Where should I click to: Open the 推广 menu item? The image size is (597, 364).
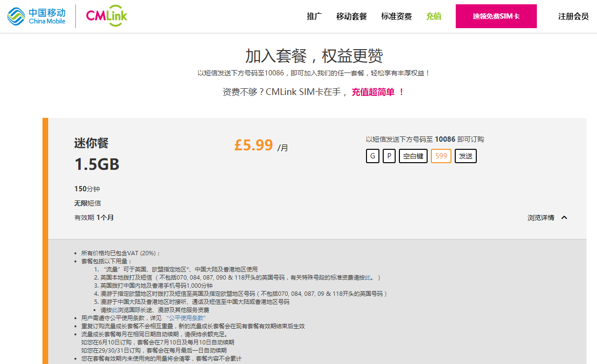[314, 16]
